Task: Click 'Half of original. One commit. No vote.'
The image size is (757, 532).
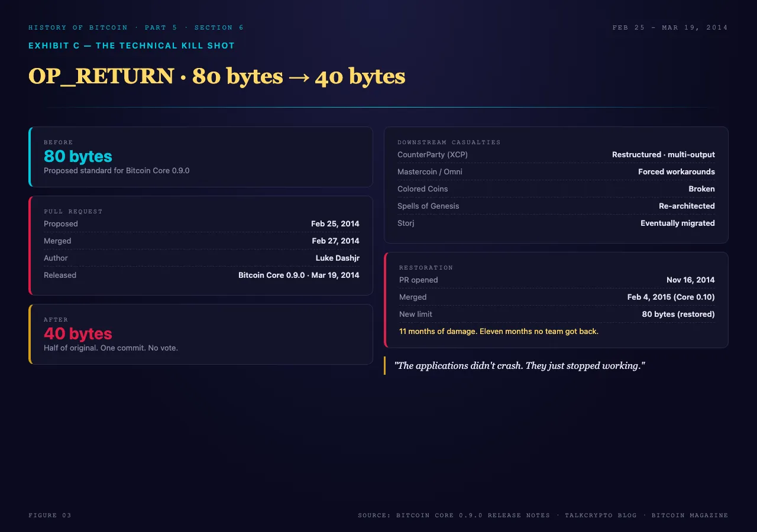Action: pos(111,348)
